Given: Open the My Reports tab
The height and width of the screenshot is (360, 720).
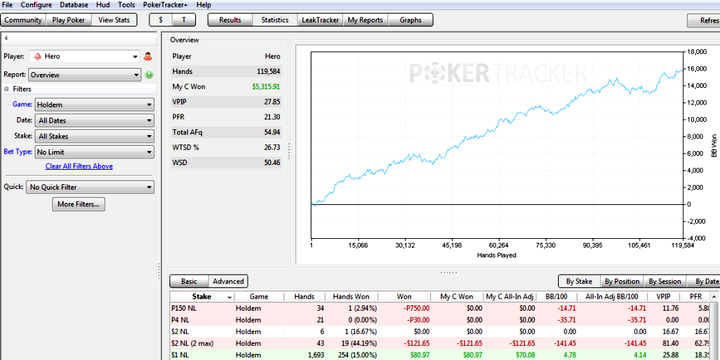Looking at the screenshot, I should (365, 20).
